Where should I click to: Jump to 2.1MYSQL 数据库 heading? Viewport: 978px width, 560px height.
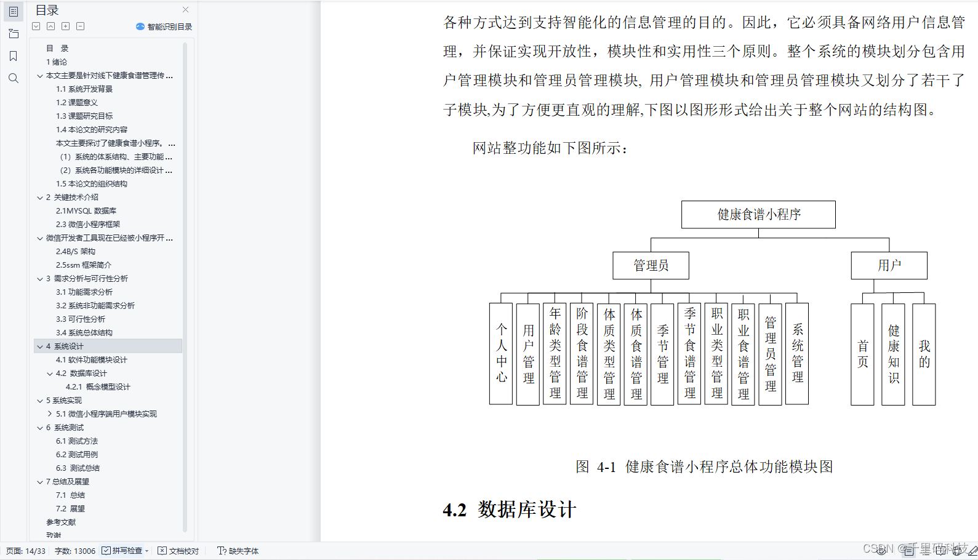point(86,211)
